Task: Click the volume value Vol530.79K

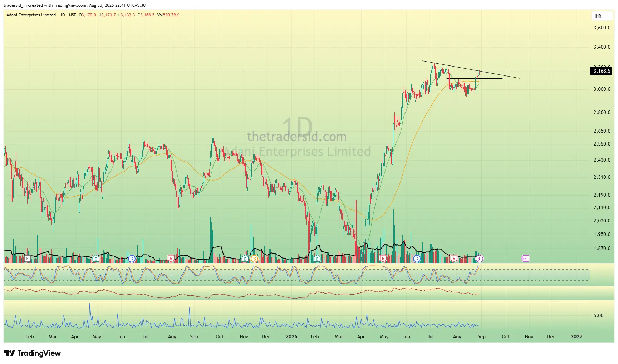Action: (x=168, y=15)
